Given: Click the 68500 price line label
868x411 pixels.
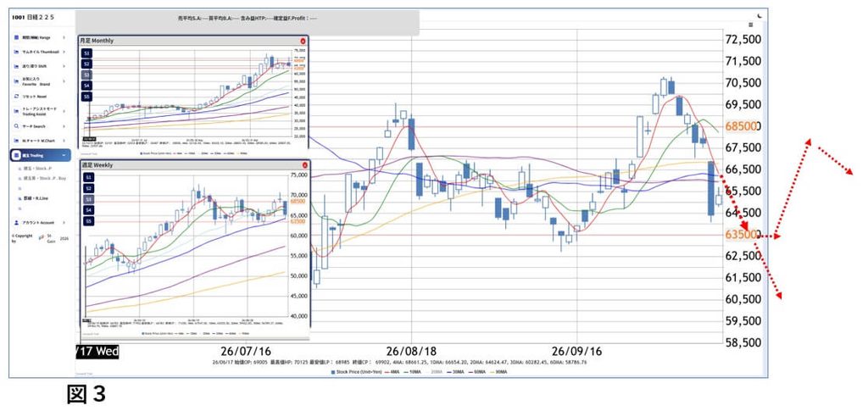Looking at the screenshot, I should 741,126.
